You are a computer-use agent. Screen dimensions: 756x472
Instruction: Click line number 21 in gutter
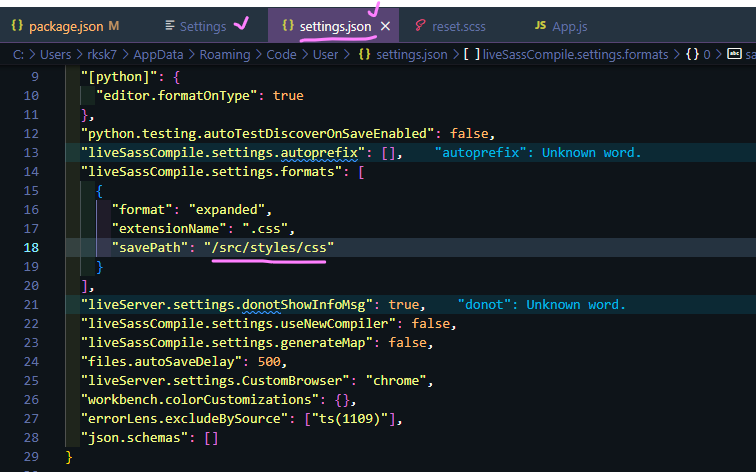pos(31,305)
